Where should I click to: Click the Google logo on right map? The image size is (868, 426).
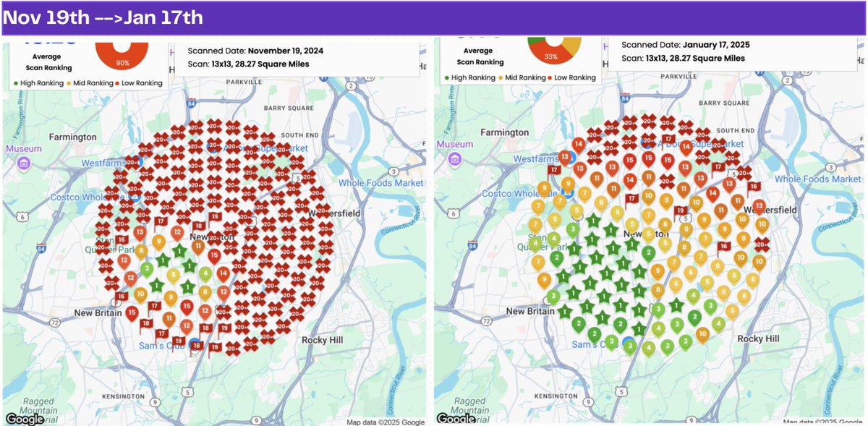point(456,418)
